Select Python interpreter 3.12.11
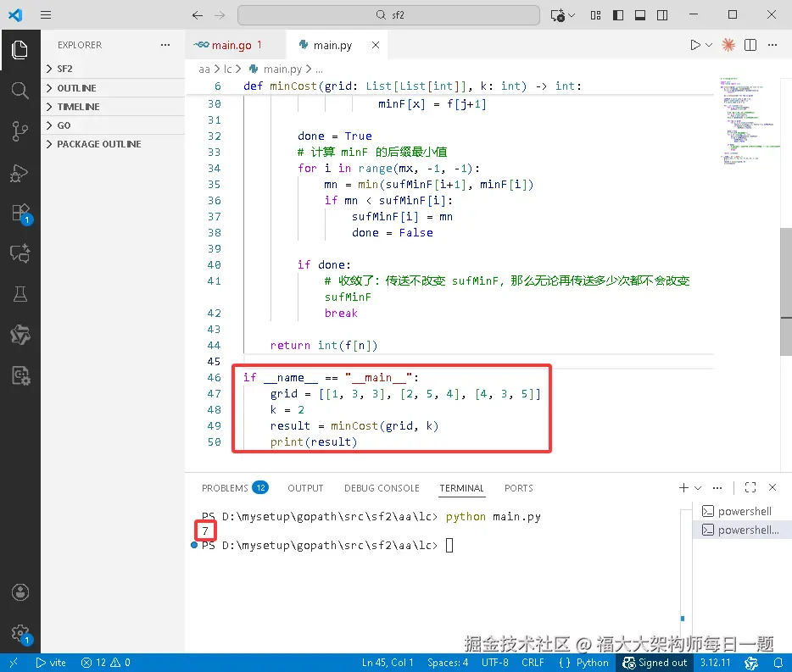This screenshot has width=792, height=672. point(715,663)
